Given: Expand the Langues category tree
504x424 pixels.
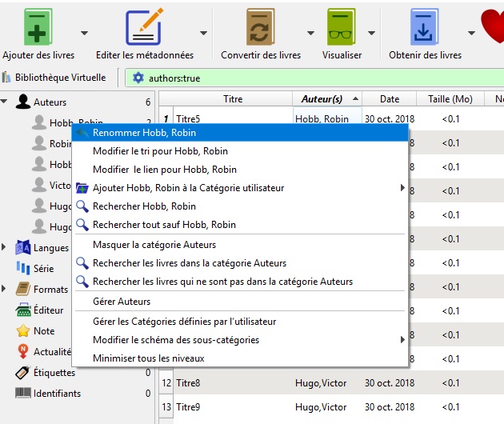Looking at the screenshot, I should click(x=3, y=247).
